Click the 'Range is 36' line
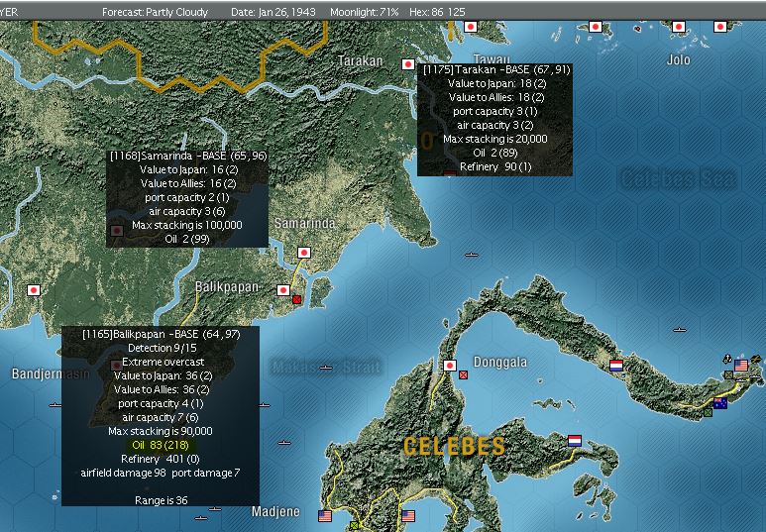The width and height of the screenshot is (766, 532). [x=162, y=500]
